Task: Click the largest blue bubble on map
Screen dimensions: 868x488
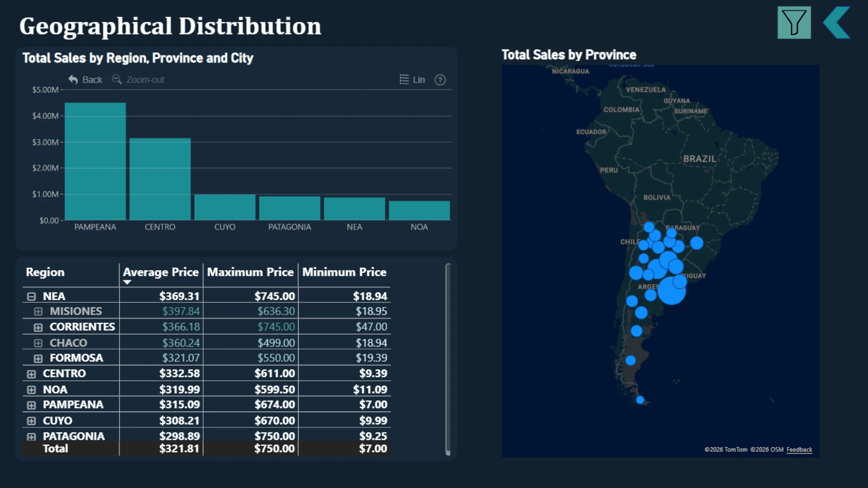Action: click(671, 291)
